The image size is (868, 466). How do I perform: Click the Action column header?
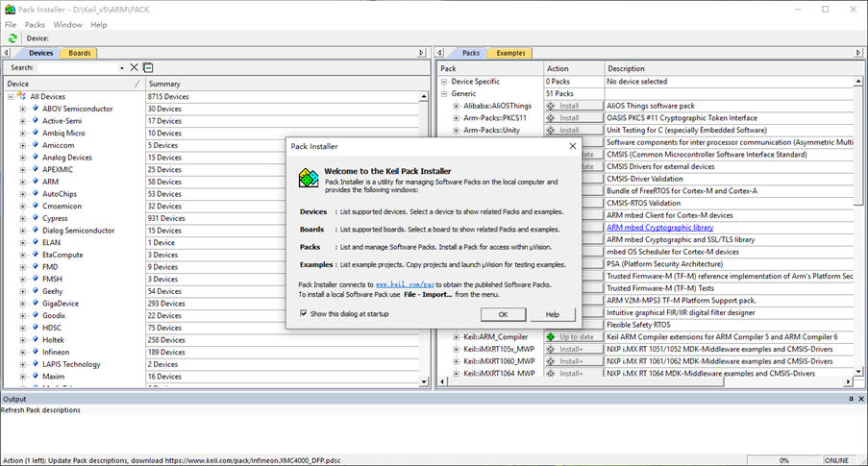click(574, 68)
